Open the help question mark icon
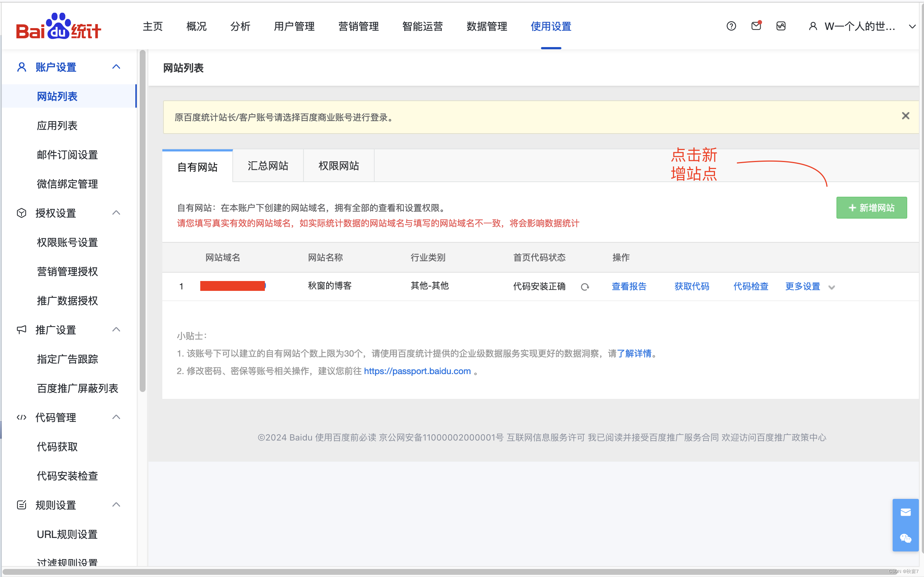Image resolution: width=924 pixels, height=577 pixels. [x=731, y=26]
